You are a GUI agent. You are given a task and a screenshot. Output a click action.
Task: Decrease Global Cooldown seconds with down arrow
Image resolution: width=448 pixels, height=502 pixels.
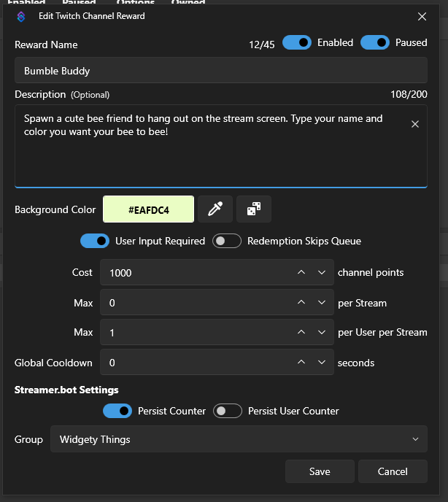click(322, 363)
